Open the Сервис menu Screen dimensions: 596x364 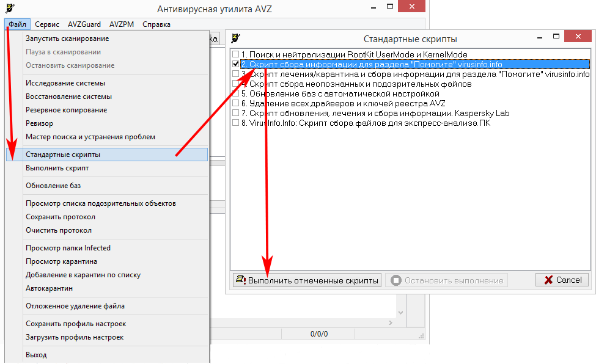(46, 24)
